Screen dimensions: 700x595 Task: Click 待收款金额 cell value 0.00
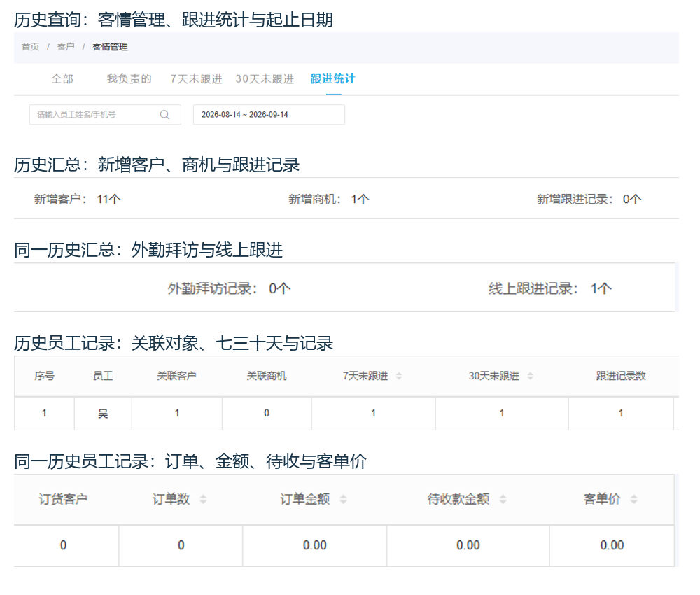(468, 545)
